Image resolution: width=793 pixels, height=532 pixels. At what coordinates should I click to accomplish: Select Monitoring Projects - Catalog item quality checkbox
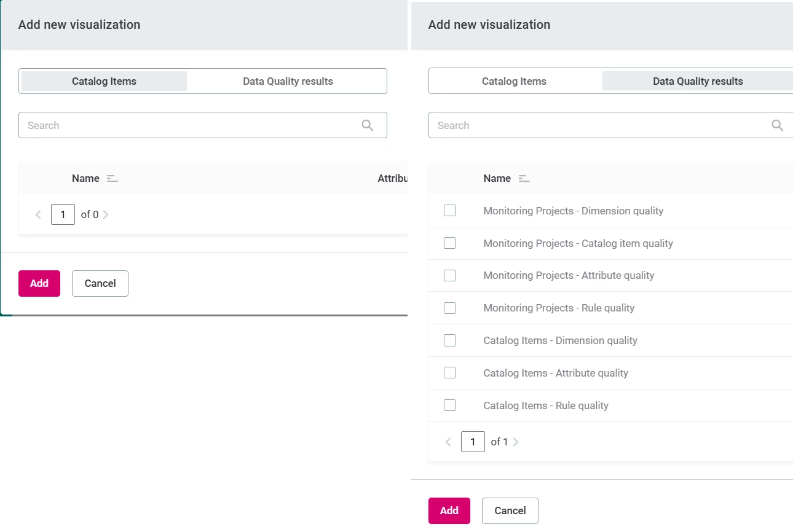(x=449, y=243)
